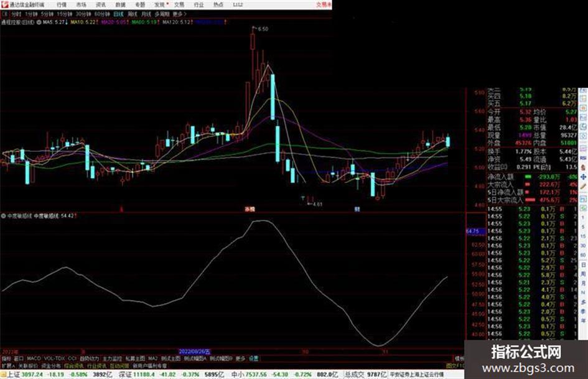
Task: Select the 15-minute shortcut in right sidebar
Action: [583, 236]
